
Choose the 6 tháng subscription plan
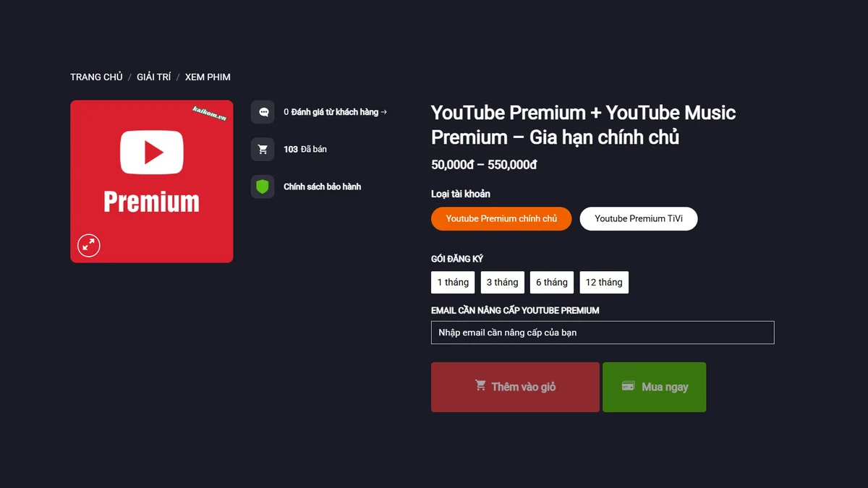[x=552, y=282]
